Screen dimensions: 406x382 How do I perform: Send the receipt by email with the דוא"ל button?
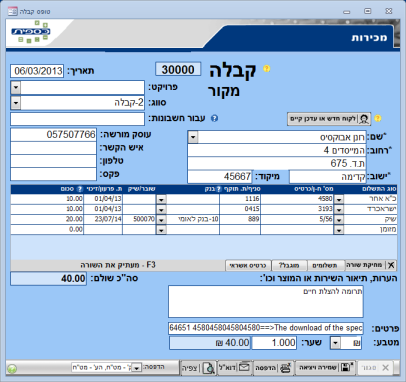(235, 368)
